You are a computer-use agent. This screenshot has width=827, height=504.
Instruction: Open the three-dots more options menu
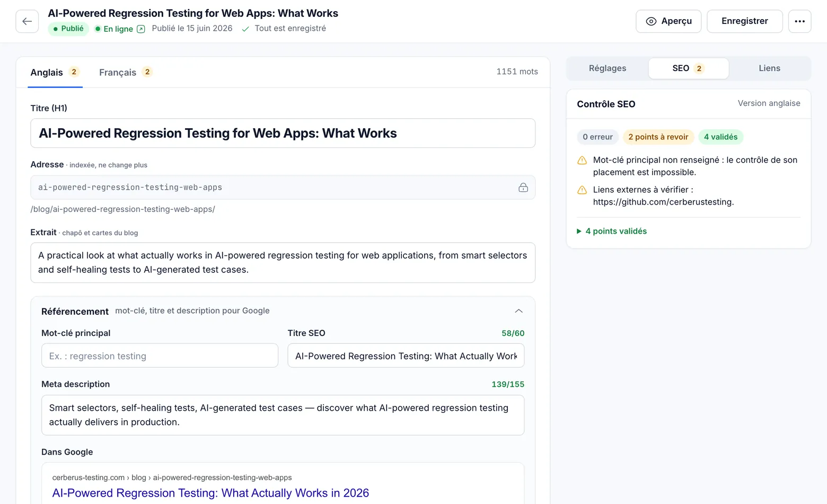pyautogui.click(x=799, y=21)
